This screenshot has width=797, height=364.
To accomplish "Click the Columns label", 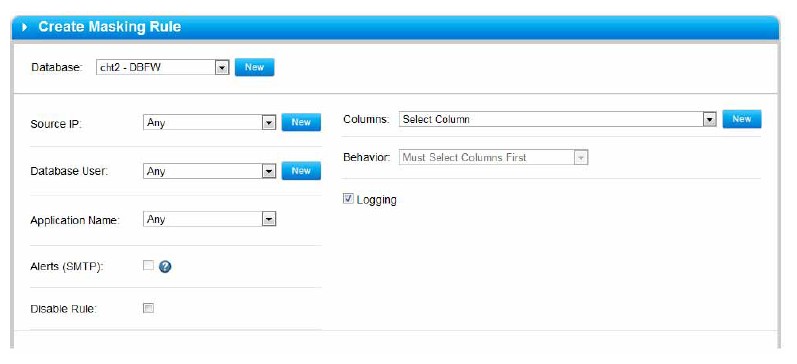I will click(x=366, y=119).
